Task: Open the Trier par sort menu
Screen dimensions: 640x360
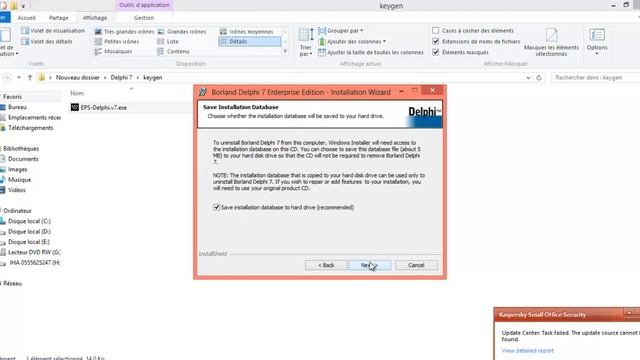Action: 306,42
